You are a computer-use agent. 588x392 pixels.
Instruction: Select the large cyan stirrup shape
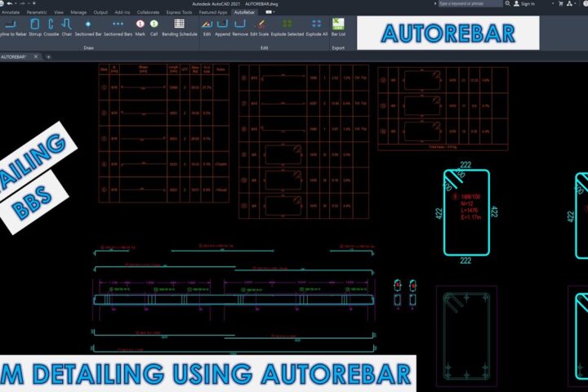(466, 212)
